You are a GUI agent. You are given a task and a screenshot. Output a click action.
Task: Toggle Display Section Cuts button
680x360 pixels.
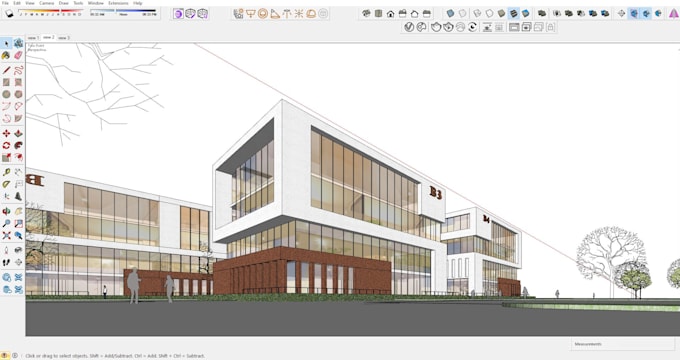pos(646,13)
